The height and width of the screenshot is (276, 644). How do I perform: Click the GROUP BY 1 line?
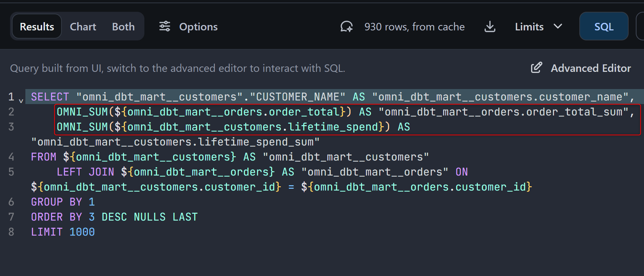[x=63, y=202]
